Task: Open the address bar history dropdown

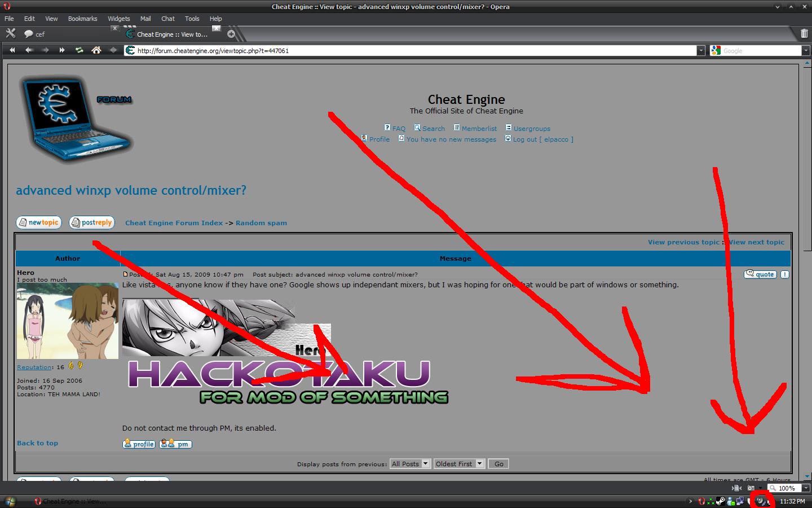Action: pyautogui.click(x=701, y=50)
